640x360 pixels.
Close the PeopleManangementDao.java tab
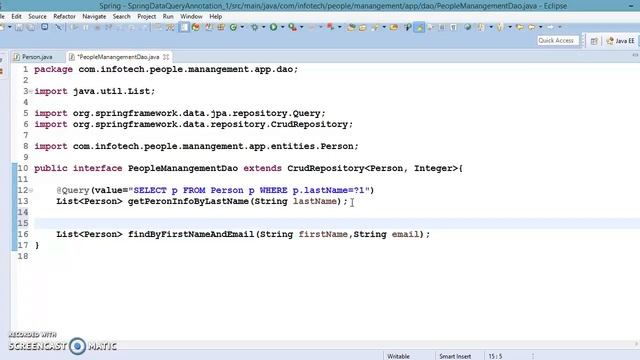pos(166,57)
